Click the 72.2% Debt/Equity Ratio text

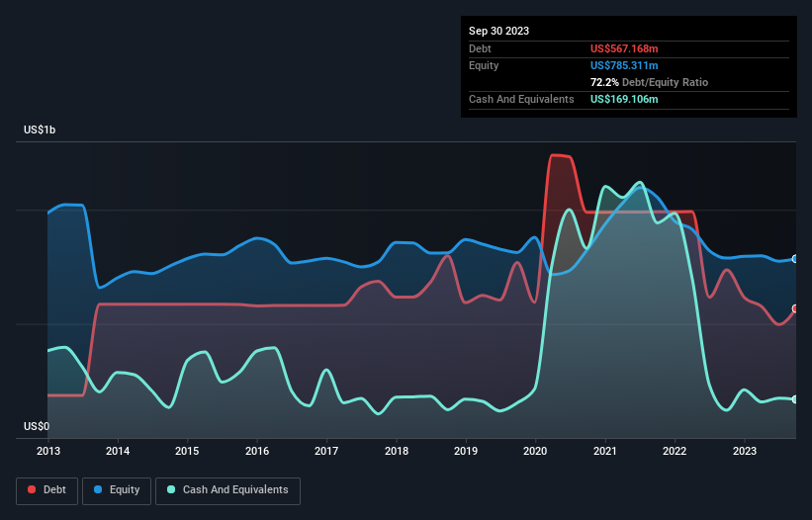point(649,82)
